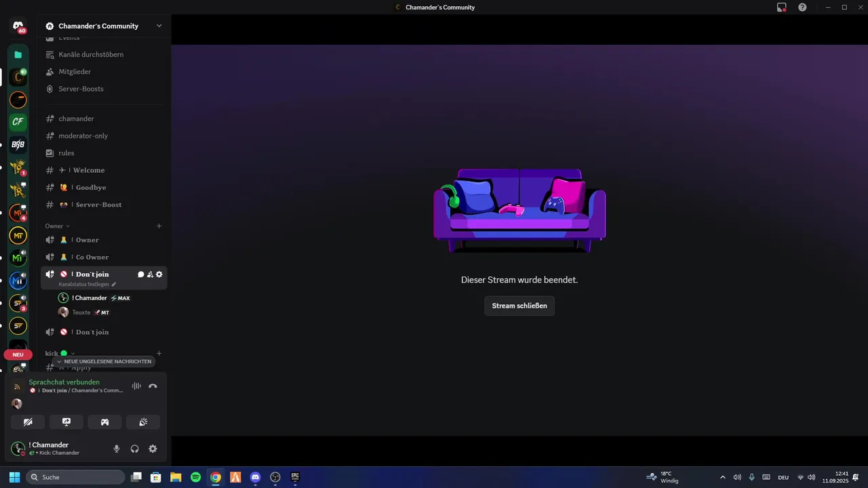Edit Don't join channel settings gear
868x488 pixels.
(x=159, y=274)
